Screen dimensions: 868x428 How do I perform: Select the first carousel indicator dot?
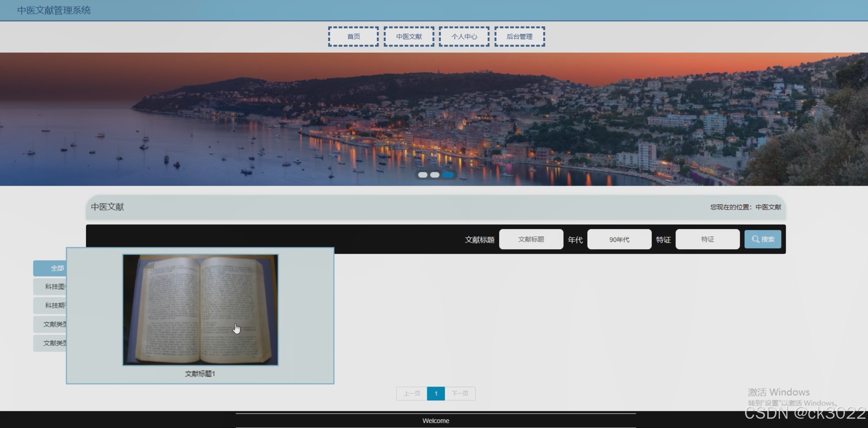[x=423, y=175]
